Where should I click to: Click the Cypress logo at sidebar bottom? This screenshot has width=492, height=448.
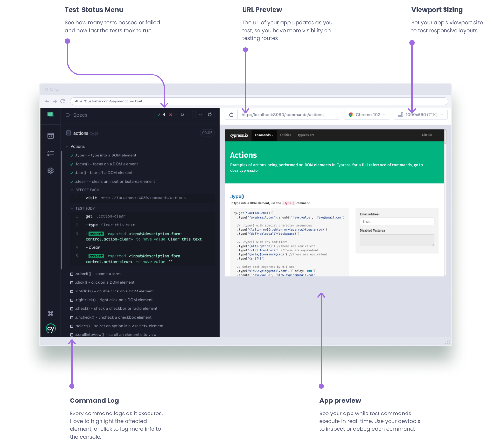pyautogui.click(x=51, y=329)
